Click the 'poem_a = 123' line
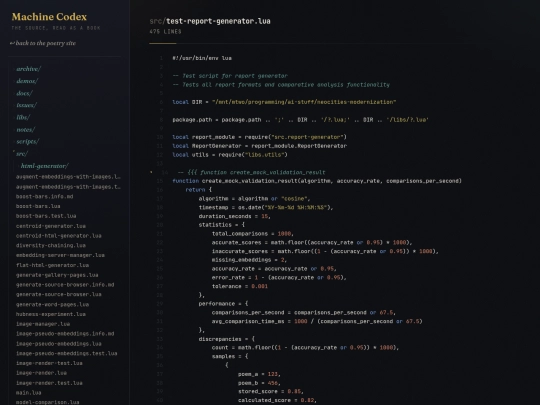This screenshot has width=540, height=405. click(259, 374)
